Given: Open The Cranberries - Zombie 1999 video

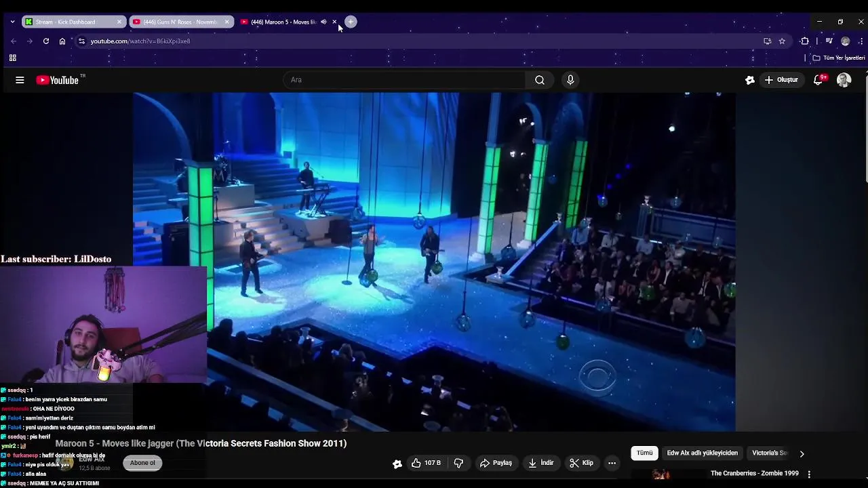Looking at the screenshot, I should click(x=754, y=473).
